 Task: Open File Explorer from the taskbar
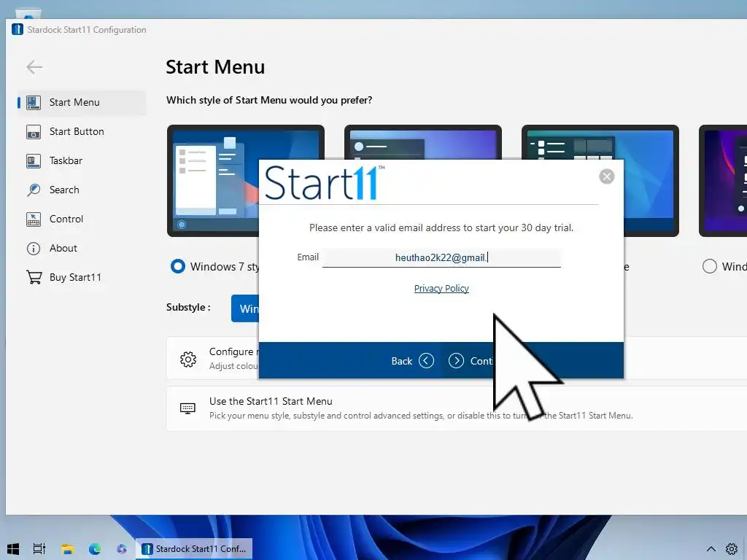click(68, 549)
